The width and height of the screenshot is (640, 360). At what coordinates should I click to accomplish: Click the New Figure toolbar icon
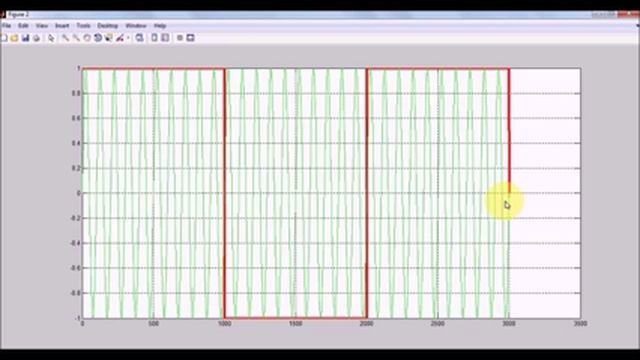pos(4,38)
